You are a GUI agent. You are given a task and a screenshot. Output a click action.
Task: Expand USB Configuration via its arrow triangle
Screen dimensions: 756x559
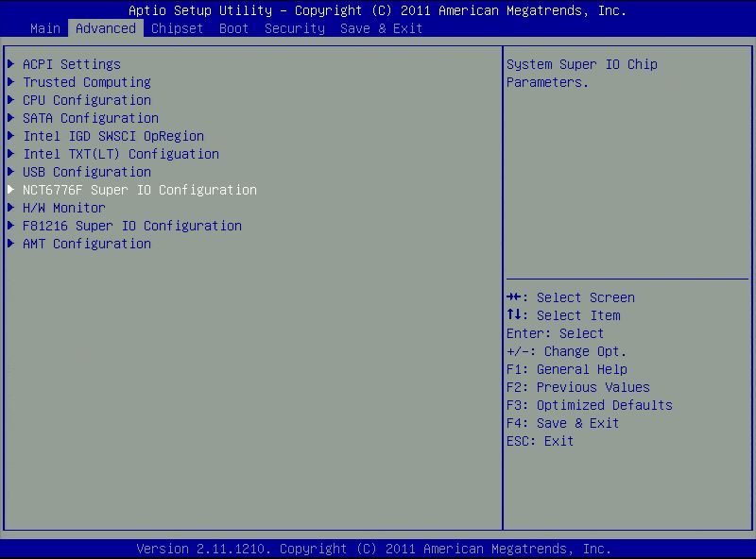(x=11, y=172)
